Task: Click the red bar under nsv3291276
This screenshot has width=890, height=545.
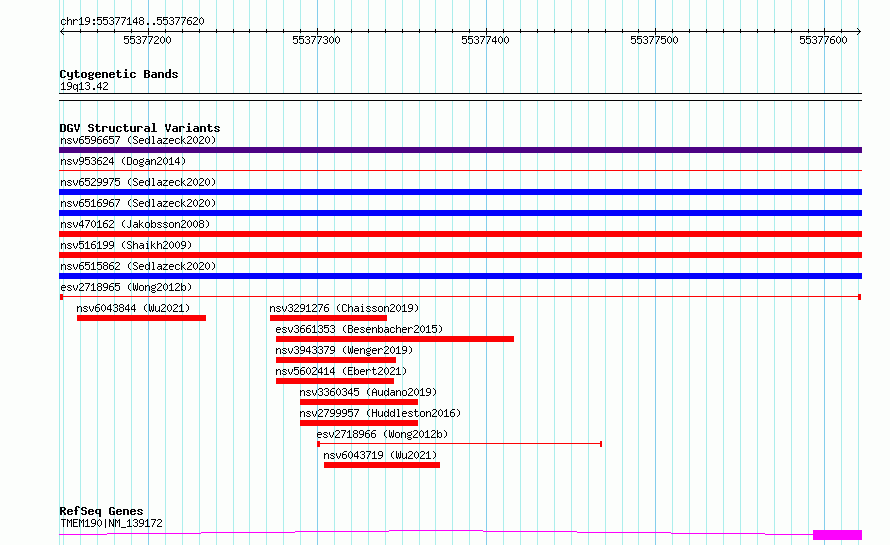Action: [x=328, y=318]
